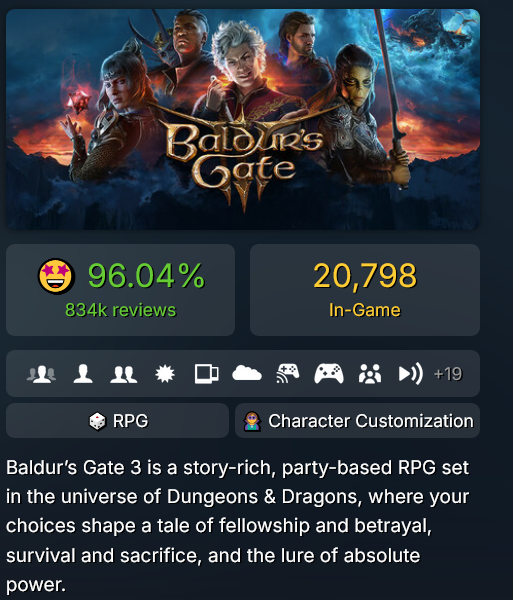Image resolution: width=513 pixels, height=600 pixels.
Task: Click the Baldur's Gate 3 description text
Action: (238, 526)
